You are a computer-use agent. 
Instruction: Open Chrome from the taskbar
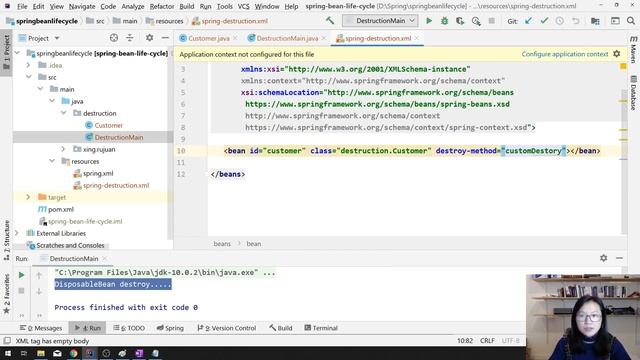tap(73, 353)
